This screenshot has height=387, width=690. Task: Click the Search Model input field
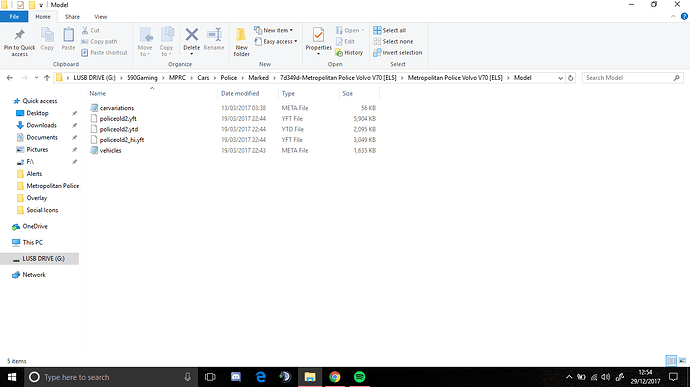tap(632, 78)
